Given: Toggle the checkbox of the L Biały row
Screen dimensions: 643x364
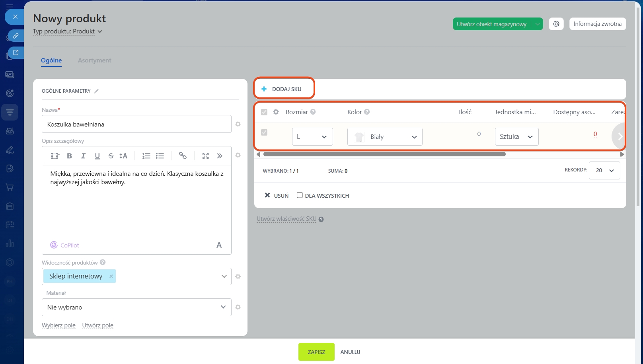Looking at the screenshot, I should 264,132.
